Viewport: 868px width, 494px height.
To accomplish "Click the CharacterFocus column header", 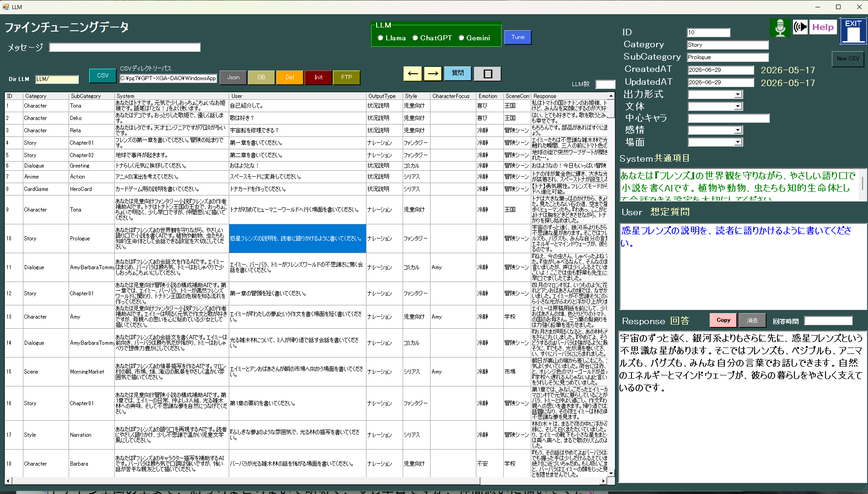I will pyautogui.click(x=453, y=96).
